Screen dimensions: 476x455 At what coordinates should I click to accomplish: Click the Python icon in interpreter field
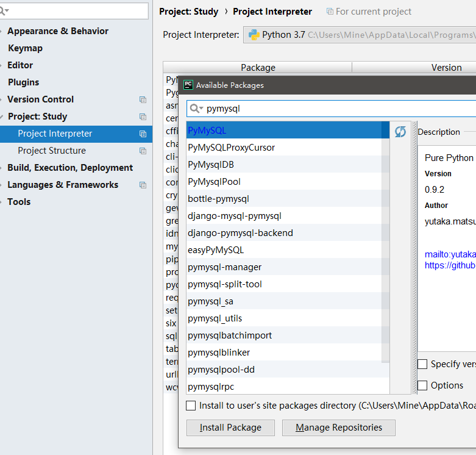coord(254,35)
